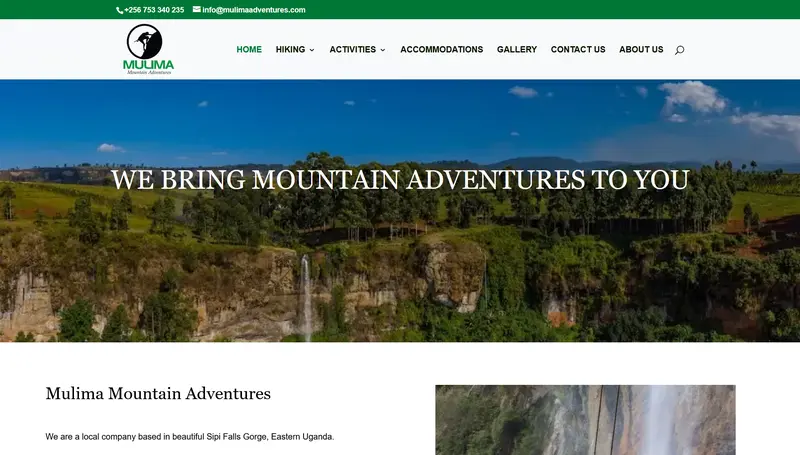Expand the Hiking dropdown chevron
The height and width of the screenshot is (455, 800).
312,50
